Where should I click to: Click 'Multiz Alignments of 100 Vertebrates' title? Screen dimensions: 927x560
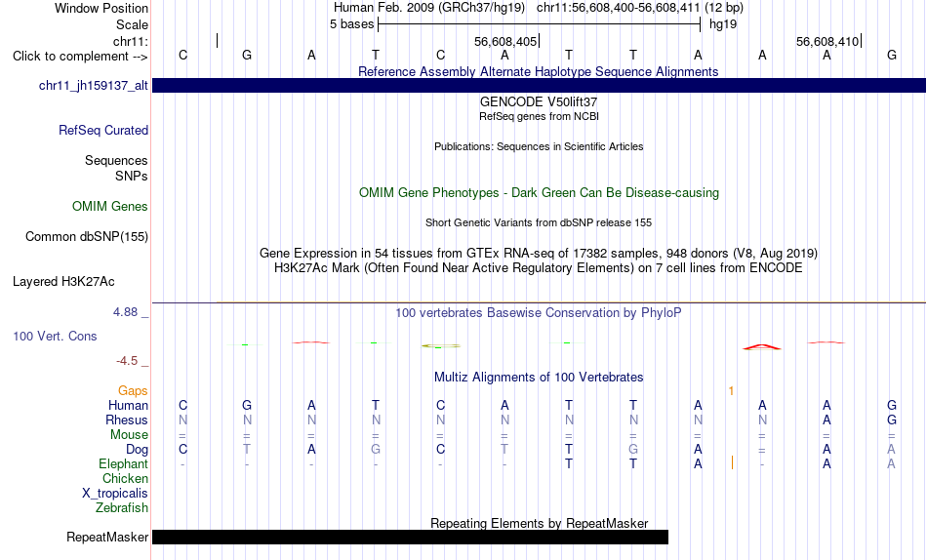coord(539,378)
